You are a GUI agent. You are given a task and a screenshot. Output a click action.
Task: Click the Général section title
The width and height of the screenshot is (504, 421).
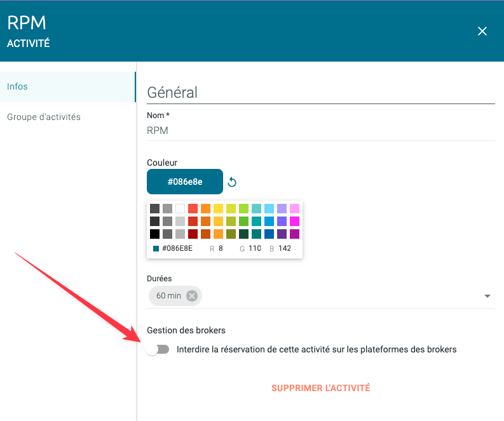click(x=172, y=93)
